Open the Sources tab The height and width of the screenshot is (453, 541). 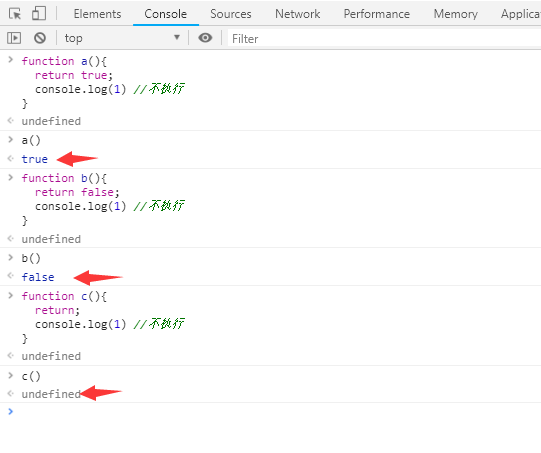pos(231,14)
